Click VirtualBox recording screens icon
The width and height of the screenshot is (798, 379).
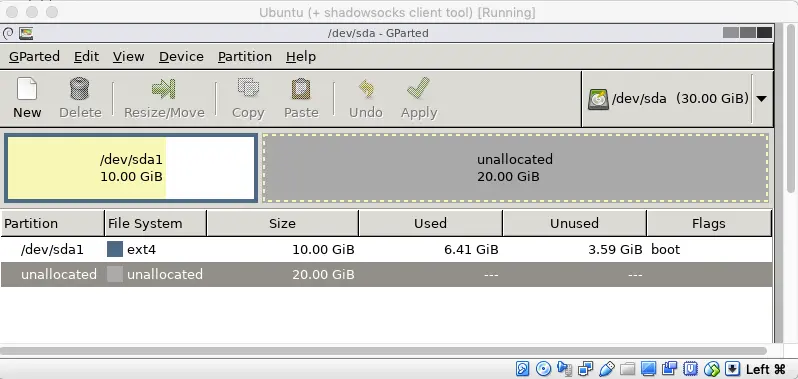[x=669, y=368]
